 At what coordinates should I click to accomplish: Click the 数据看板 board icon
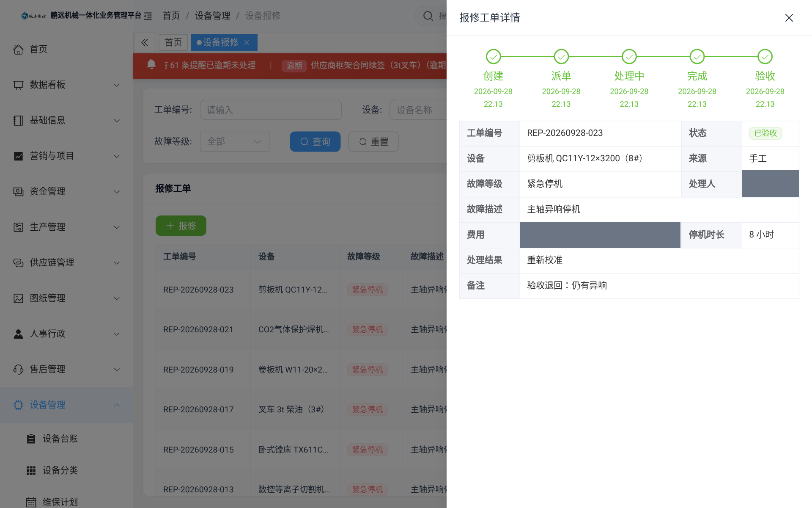coord(18,85)
